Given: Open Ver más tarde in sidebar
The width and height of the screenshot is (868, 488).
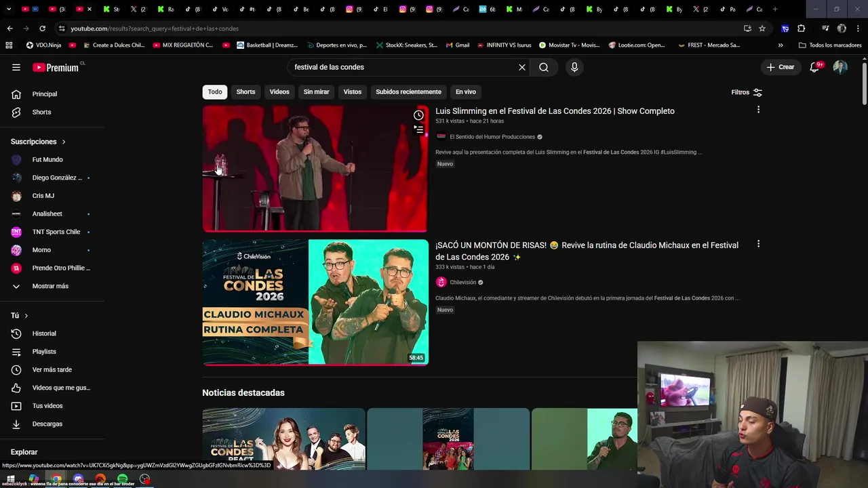Looking at the screenshot, I should pos(52,369).
